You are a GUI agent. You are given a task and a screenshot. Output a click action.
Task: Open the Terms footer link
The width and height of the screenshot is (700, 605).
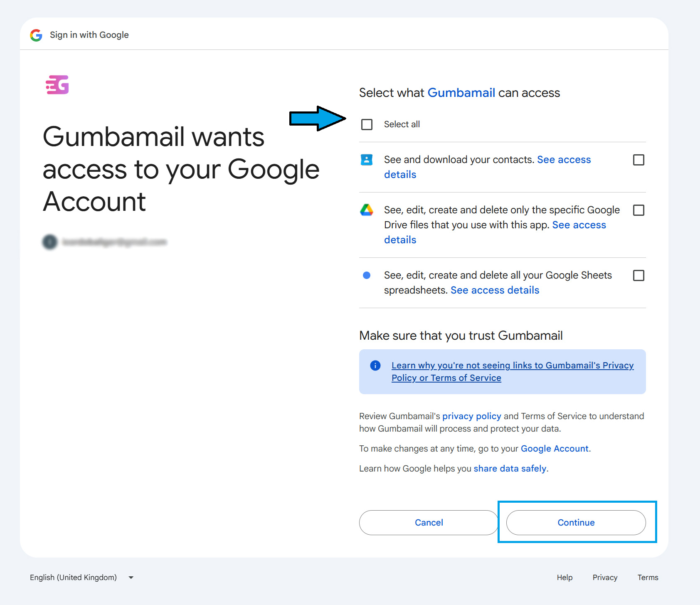648,578
